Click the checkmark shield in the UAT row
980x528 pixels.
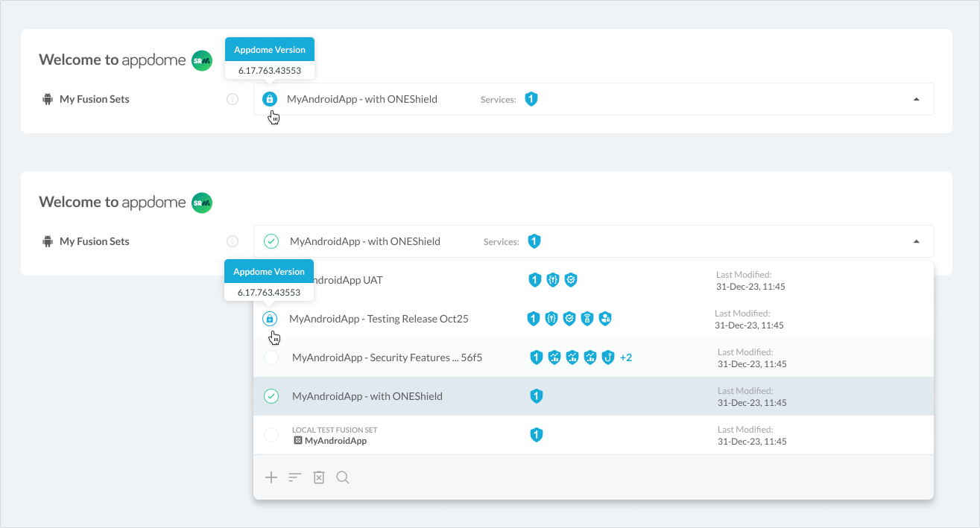pyautogui.click(x=571, y=280)
